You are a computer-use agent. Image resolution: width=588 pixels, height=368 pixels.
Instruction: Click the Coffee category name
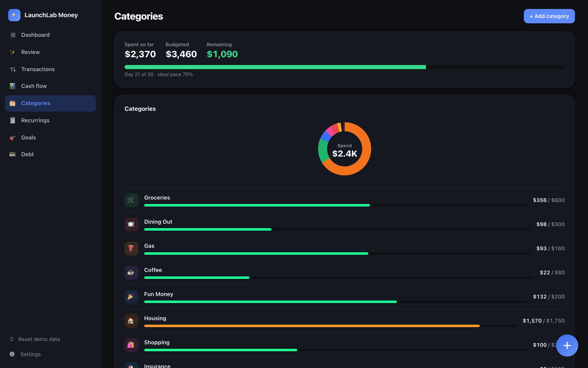pos(153,270)
